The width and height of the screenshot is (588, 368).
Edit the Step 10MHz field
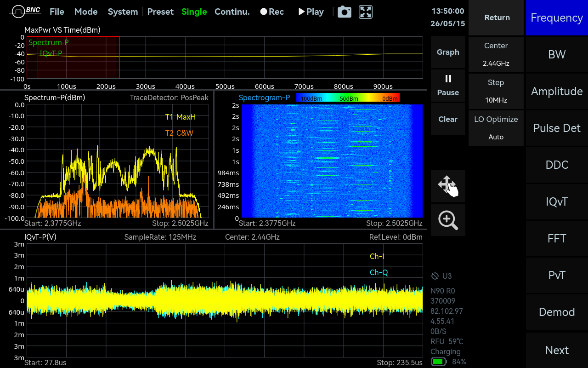496,91
